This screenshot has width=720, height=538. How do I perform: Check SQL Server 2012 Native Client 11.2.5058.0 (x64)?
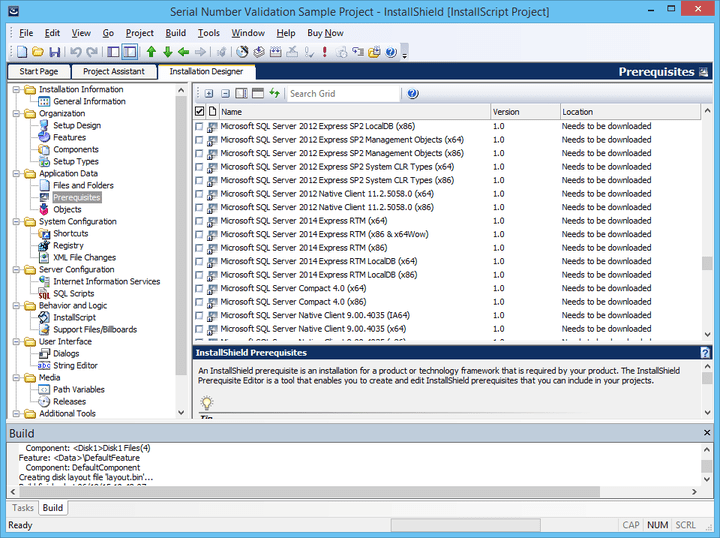(199, 194)
